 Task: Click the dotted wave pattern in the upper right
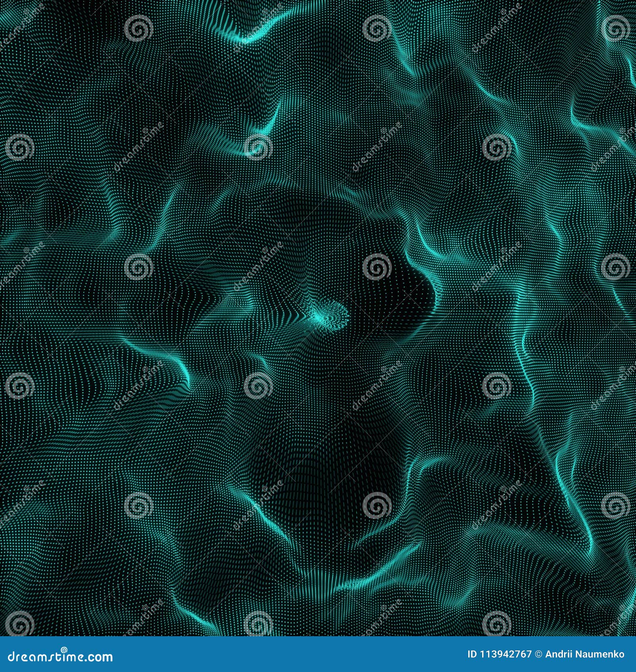[x=497, y=99]
